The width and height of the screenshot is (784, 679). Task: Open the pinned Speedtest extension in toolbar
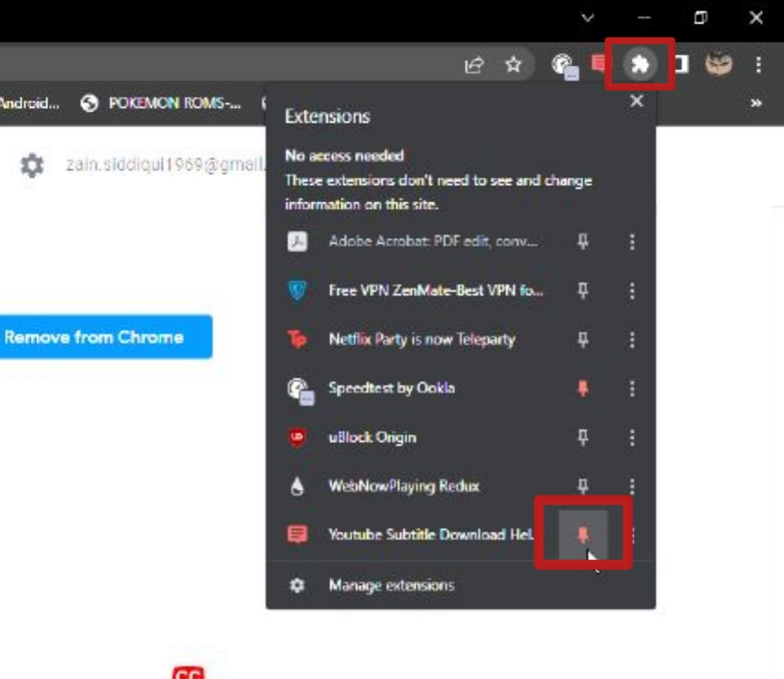(564, 66)
